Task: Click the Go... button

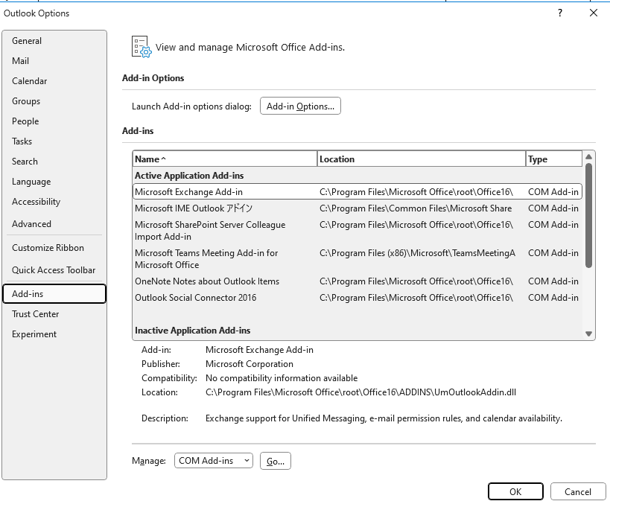Action: tap(275, 461)
